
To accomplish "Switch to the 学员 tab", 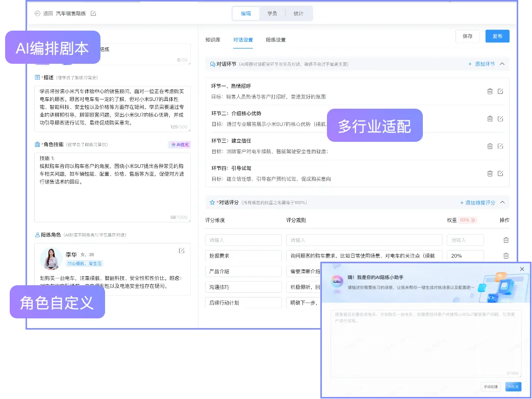I will pyautogui.click(x=272, y=14).
